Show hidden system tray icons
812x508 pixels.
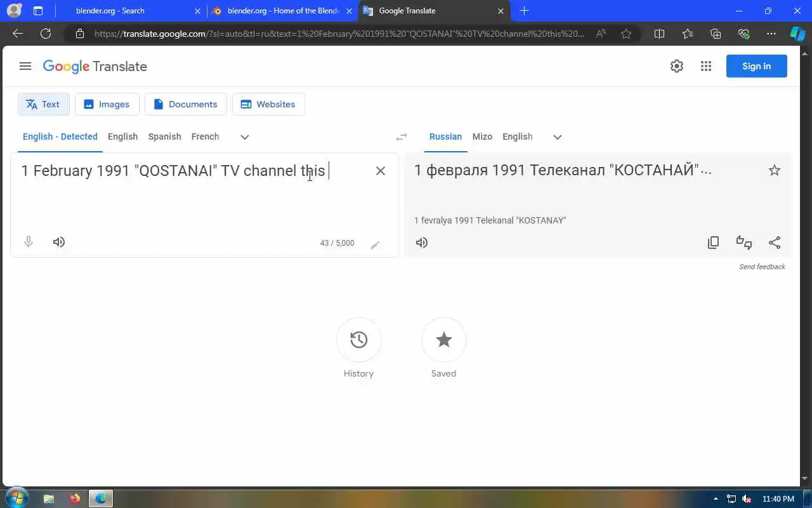click(x=716, y=498)
